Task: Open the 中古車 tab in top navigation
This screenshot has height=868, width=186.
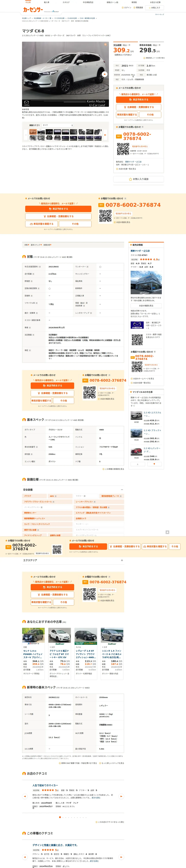Action: [28, 2]
